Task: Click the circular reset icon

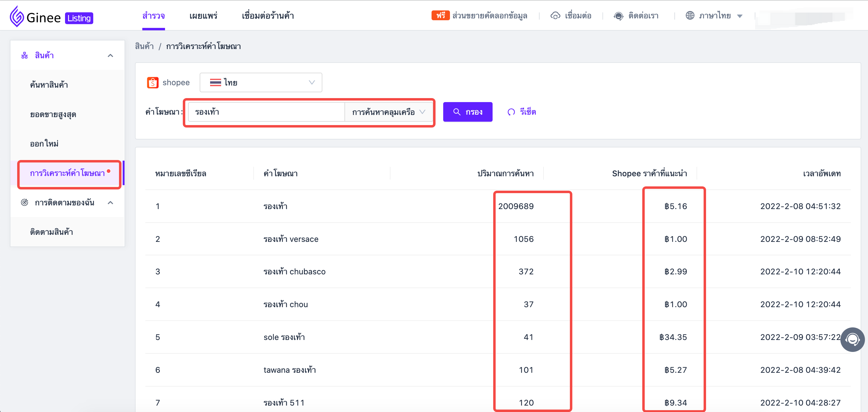Action: click(511, 112)
